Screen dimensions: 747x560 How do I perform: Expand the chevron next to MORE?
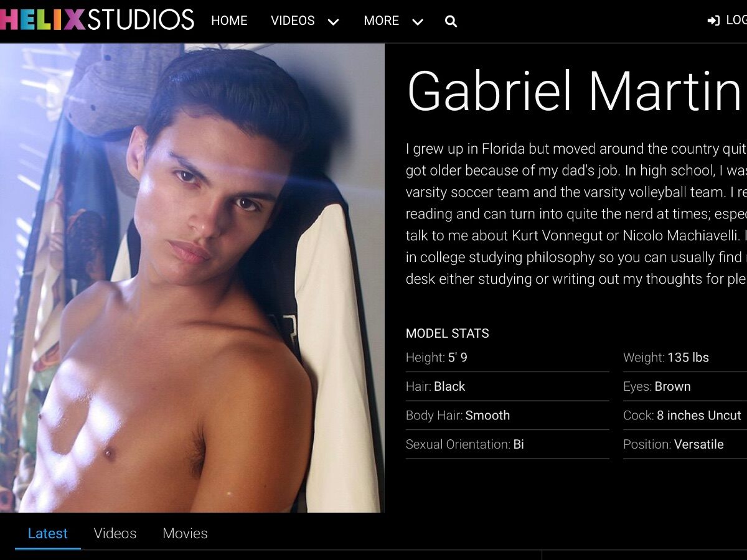click(x=418, y=22)
